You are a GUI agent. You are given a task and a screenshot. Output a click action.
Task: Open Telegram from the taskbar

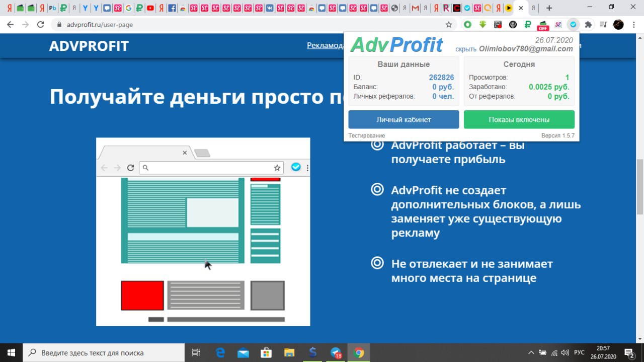tap(336, 352)
